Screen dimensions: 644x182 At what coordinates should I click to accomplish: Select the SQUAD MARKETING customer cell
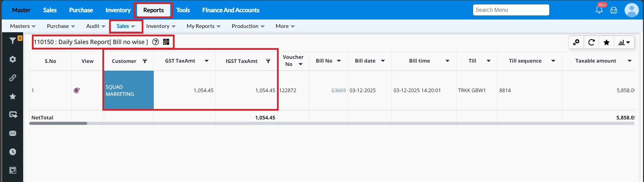(x=129, y=90)
